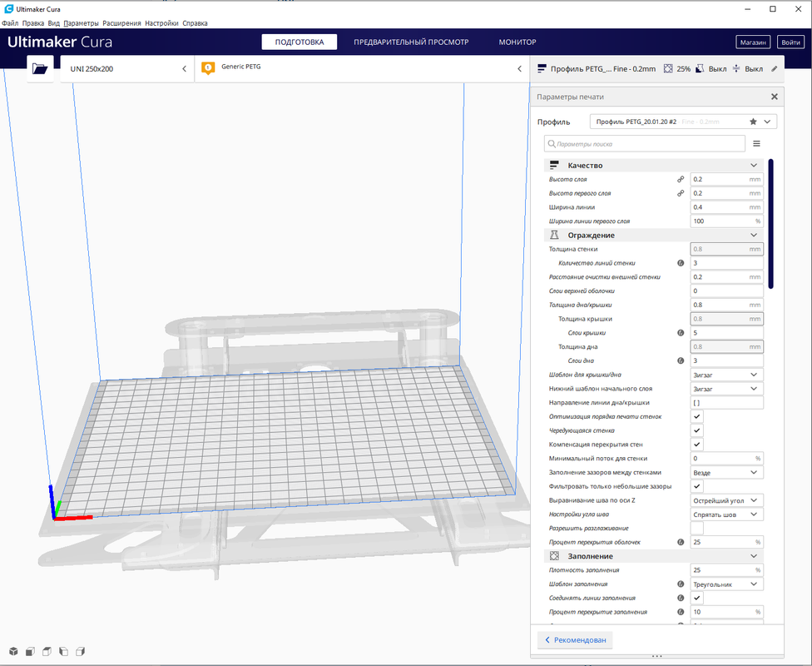Open Нижний шаблон начального слоя dropdown

pyautogui.click(x=726, y=389)
